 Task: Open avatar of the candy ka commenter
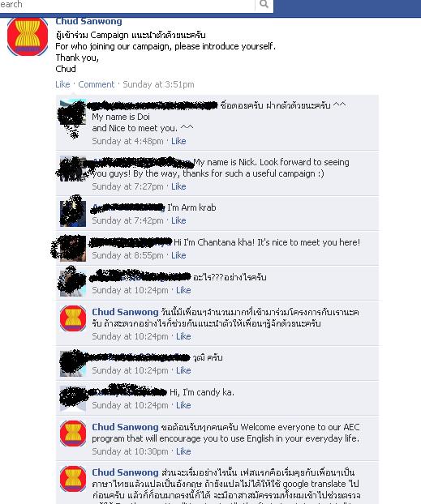pyautogui.click(x=73, y=398)
